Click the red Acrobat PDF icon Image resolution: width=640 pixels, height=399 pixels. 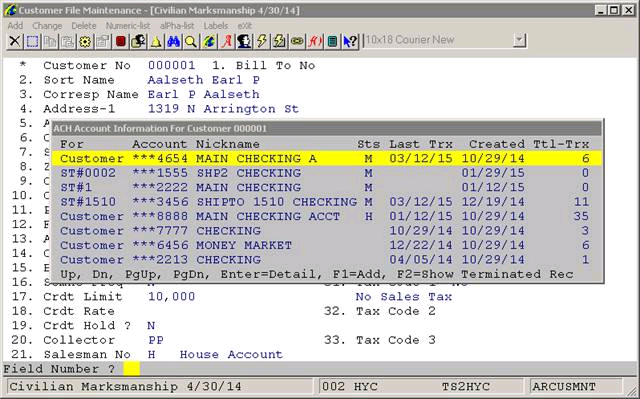(x=226, y=41)
